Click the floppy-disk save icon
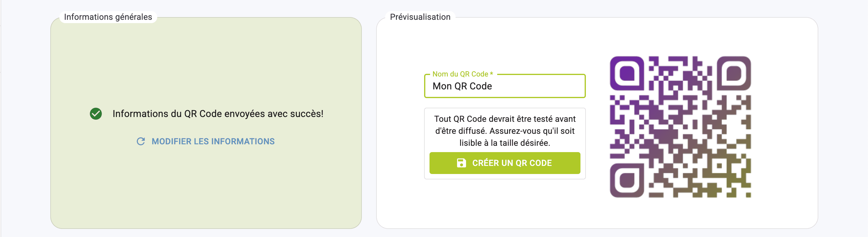Viewport: 868px width, 237px height. (x=461, y=163)
